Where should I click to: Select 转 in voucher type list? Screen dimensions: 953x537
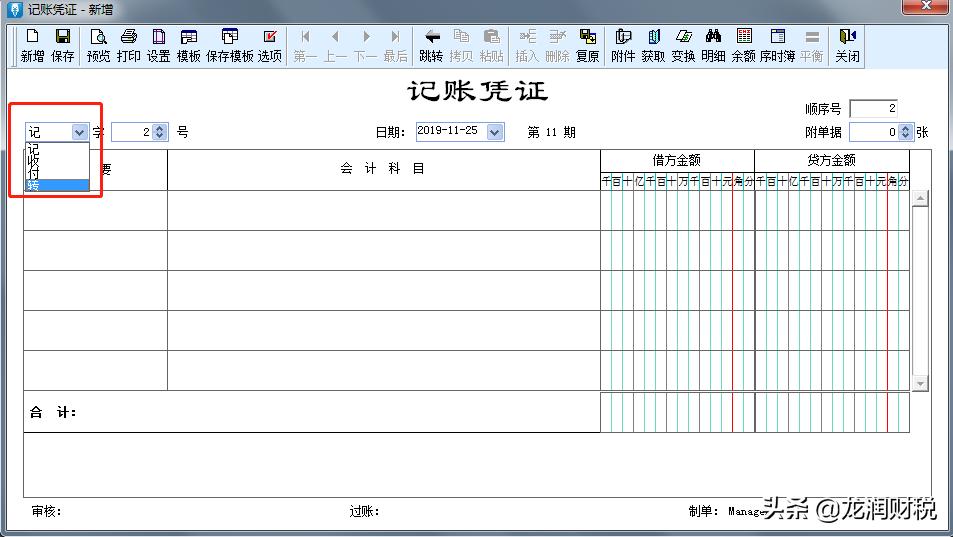(57, 185)
